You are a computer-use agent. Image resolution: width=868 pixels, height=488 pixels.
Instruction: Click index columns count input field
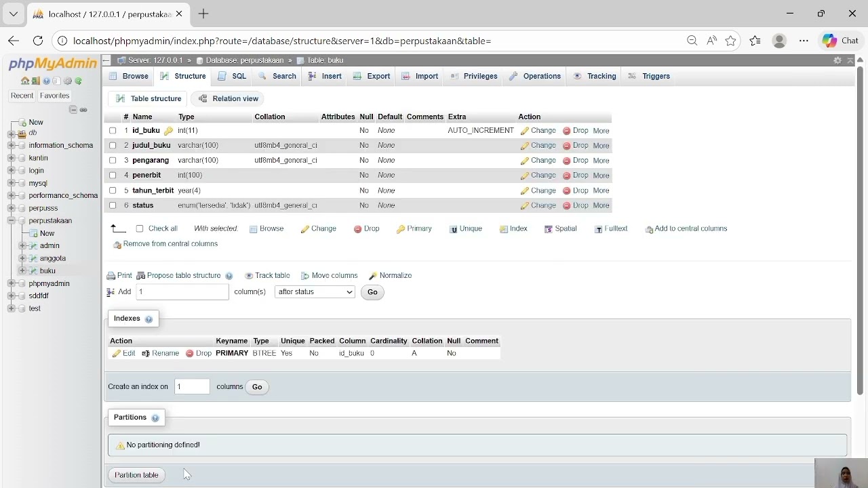193,387
